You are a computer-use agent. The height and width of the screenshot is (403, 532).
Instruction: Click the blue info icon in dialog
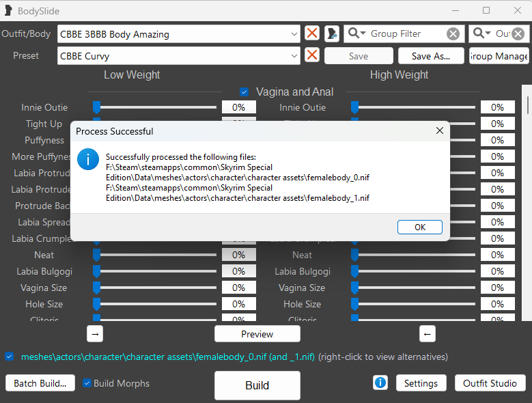pyautogui.click(x=88, y=159)
